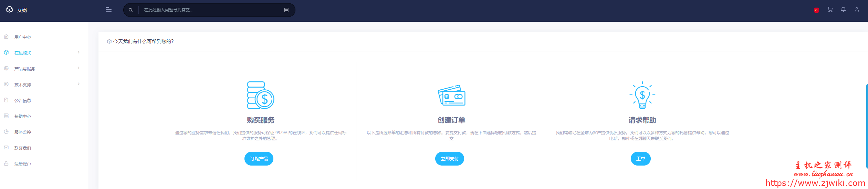Image resolution: width=868 pixels, height=189 pixels.
Task: Open the user account icon
Action: 857,10
